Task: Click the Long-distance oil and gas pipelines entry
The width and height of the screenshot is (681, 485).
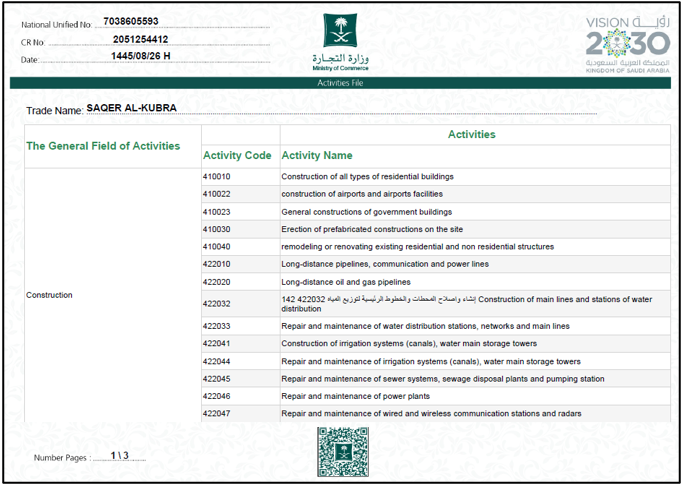Action: tap(346, 282)
